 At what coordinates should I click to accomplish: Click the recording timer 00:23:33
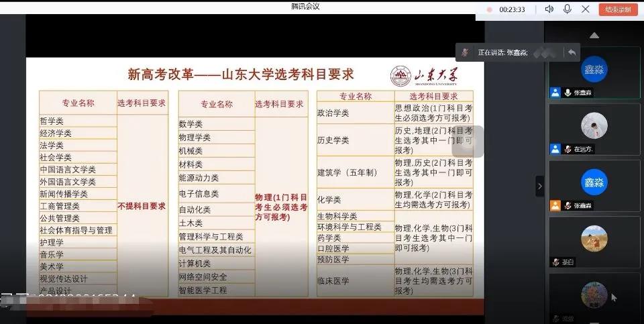tap(513, 10)
